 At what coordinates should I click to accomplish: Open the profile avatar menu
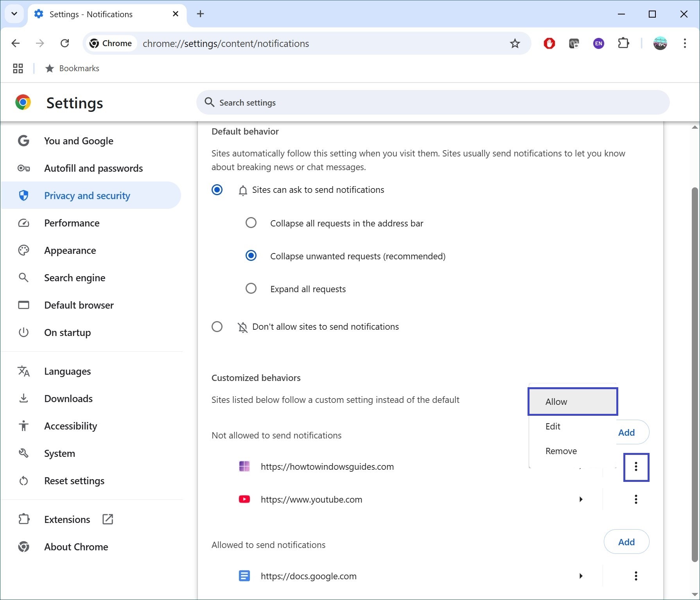point(660,43)
